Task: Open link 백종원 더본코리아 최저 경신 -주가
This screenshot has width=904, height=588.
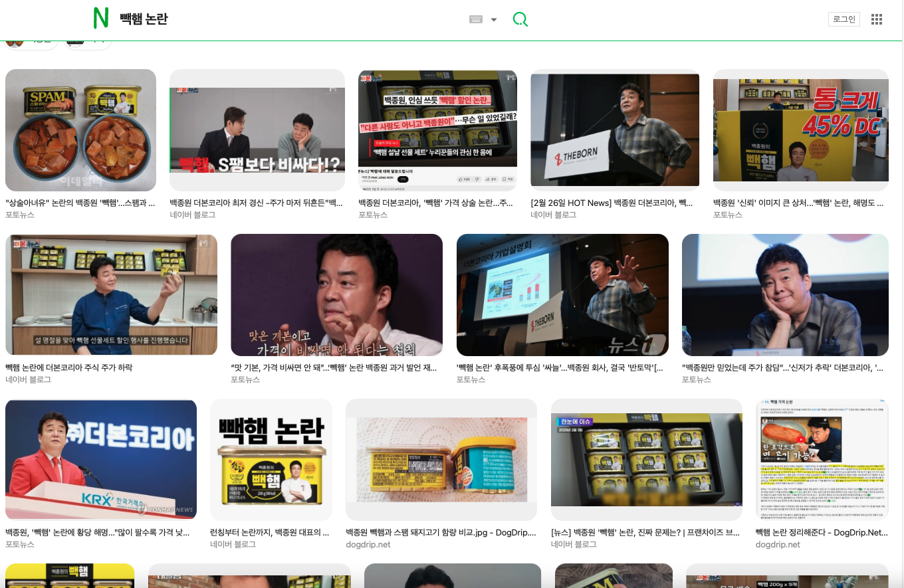Action: [257, 203]
